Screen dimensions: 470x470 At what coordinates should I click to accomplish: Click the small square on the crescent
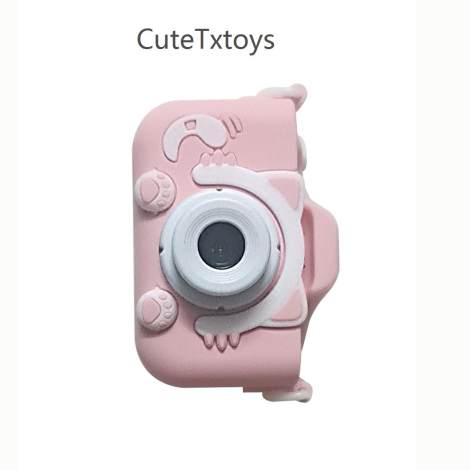(x=190, y=125)
